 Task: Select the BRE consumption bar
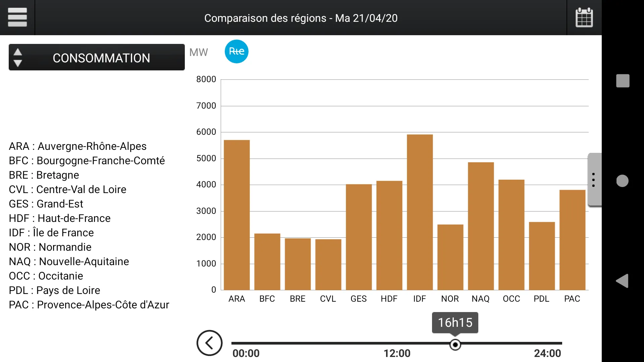coord(298,264)
